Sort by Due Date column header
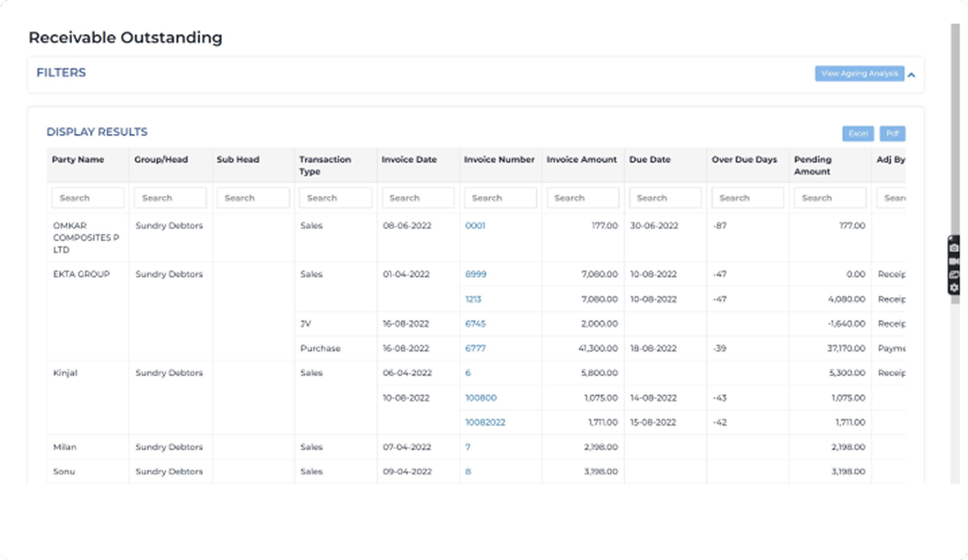Screen dimensions: 968x560 [x=650, y=160]
